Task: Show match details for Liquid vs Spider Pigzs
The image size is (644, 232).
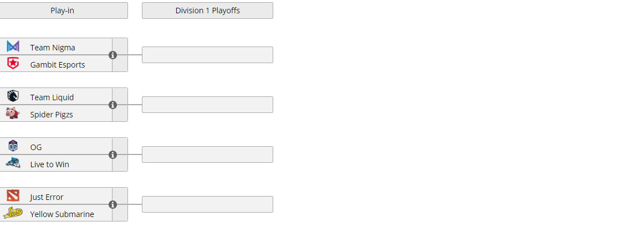Action: coord(113,105)
